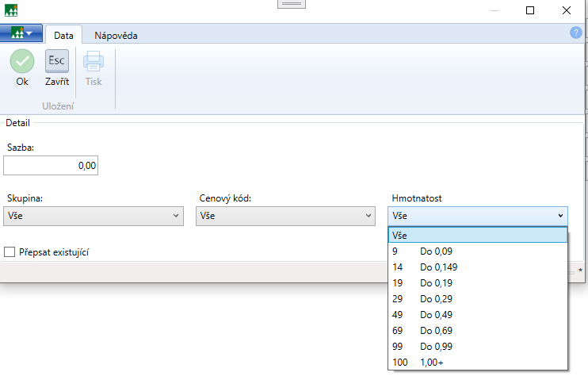The height and width of the screenshot is (380, 588).
Task: Select the Data ribbon tab
Action: click(x=64, y=35)
